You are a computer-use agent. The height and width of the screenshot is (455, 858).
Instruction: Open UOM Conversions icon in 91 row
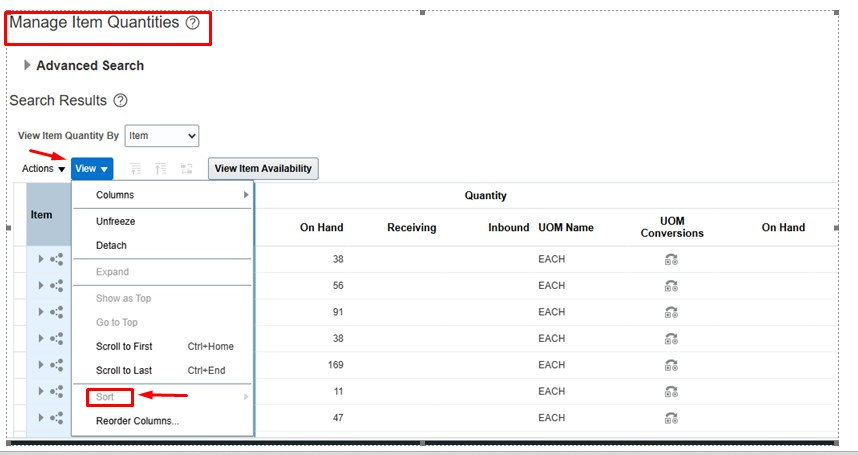pyautogui.click(x=671, y=312)
